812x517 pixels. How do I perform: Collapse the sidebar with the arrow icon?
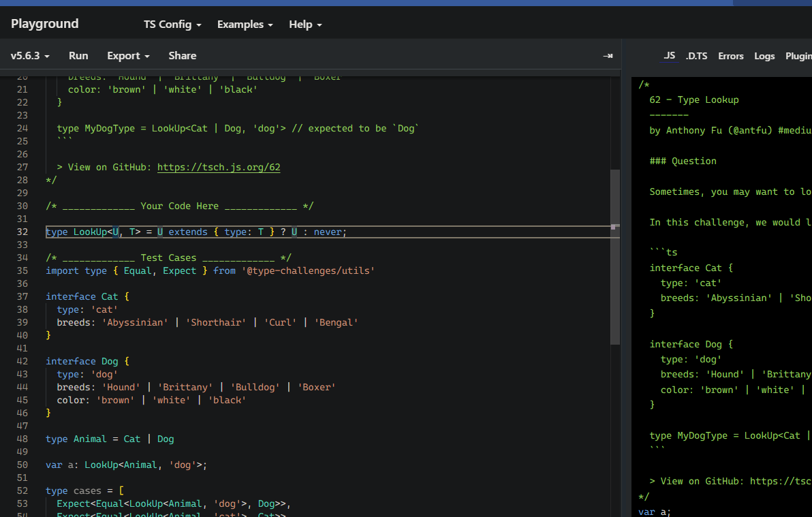608,56
